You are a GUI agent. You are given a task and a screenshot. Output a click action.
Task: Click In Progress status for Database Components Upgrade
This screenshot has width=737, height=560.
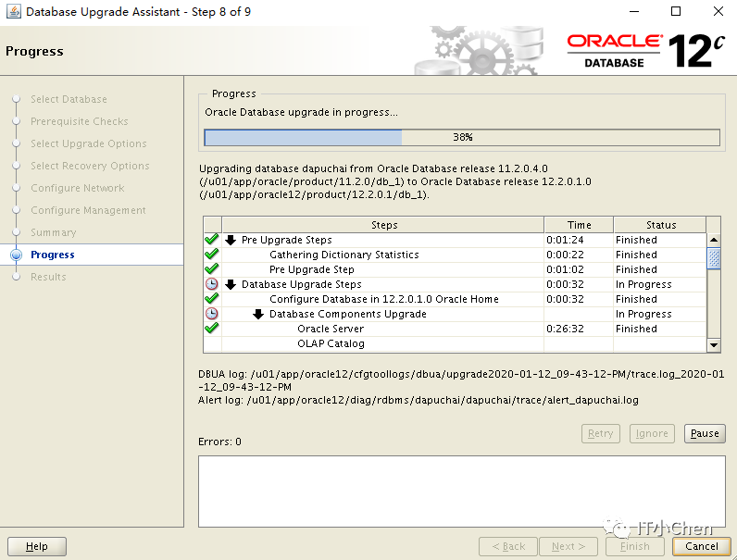point(643,314)
